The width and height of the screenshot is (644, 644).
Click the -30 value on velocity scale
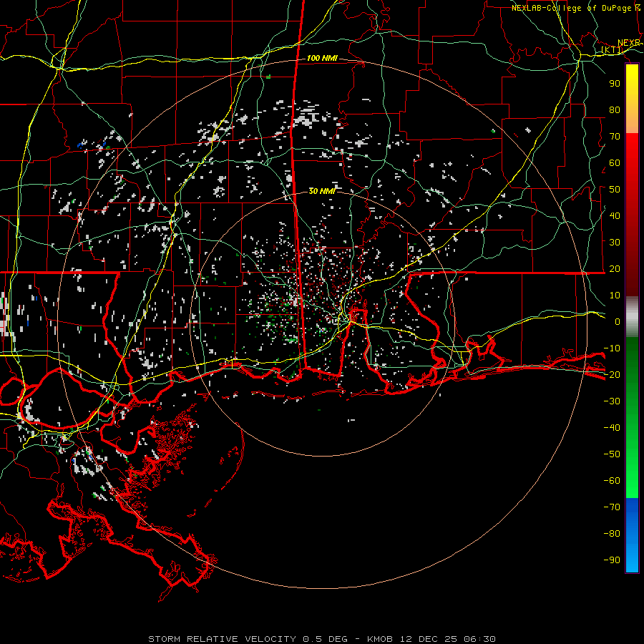612,401
